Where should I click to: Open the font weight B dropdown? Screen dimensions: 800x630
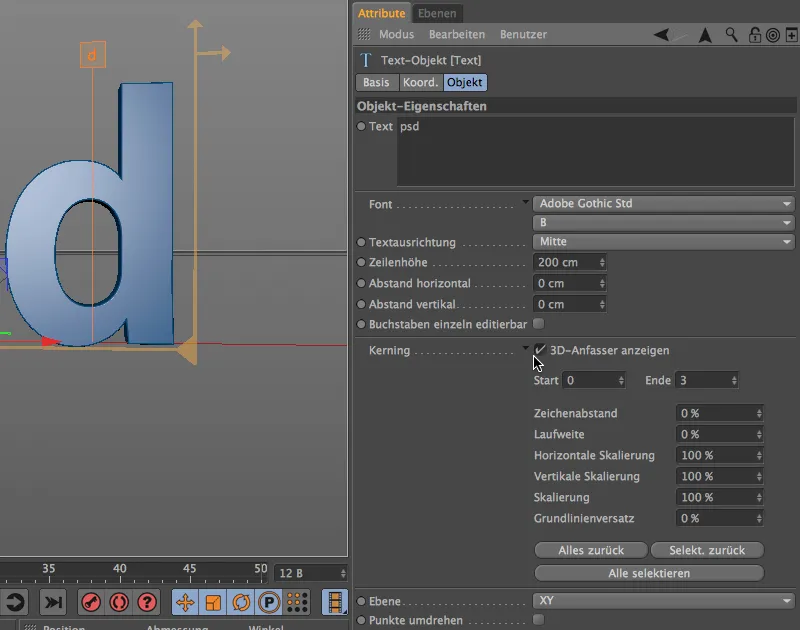point(664,222)
